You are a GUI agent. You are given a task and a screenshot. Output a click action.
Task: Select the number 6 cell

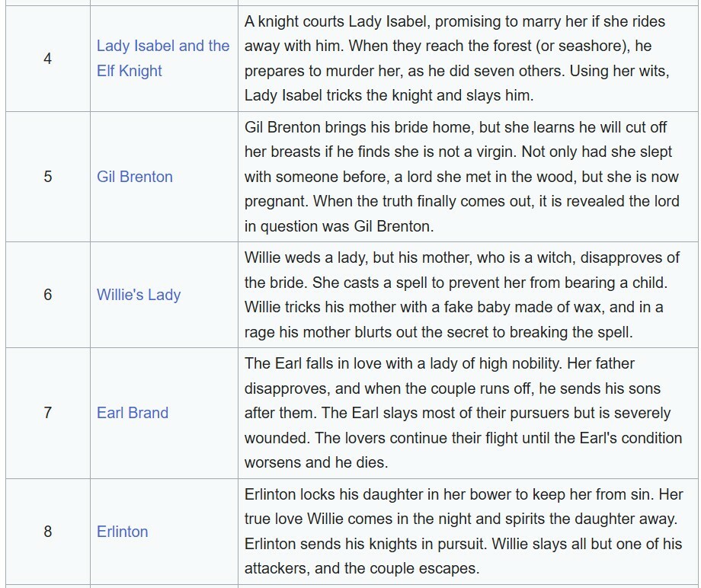[x=48, y=295]
